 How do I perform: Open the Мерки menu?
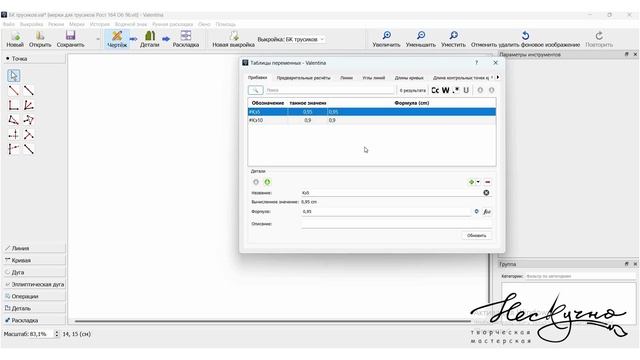tap(76, 24)
